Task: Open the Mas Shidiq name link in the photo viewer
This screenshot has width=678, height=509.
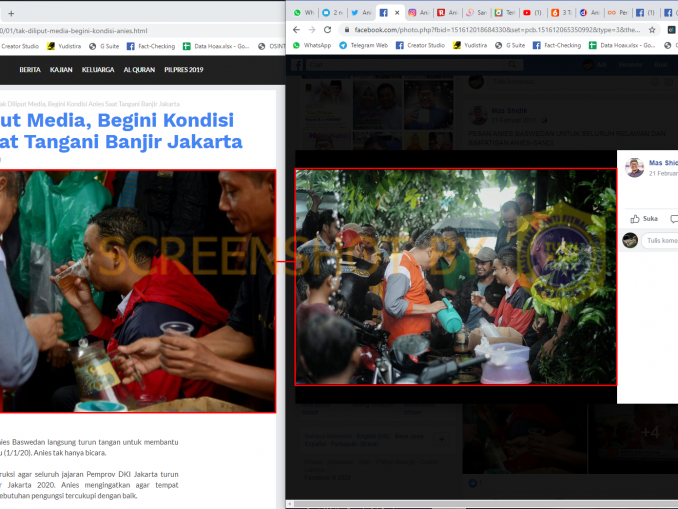Action: (x=663, y=163)
